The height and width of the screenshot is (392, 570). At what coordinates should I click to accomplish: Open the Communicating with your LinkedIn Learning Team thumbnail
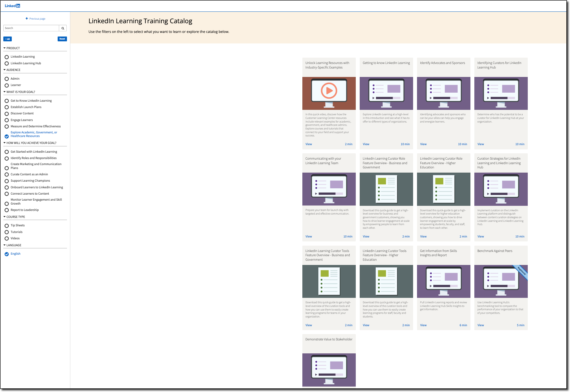pyautogui.click(x=329, y=189)
